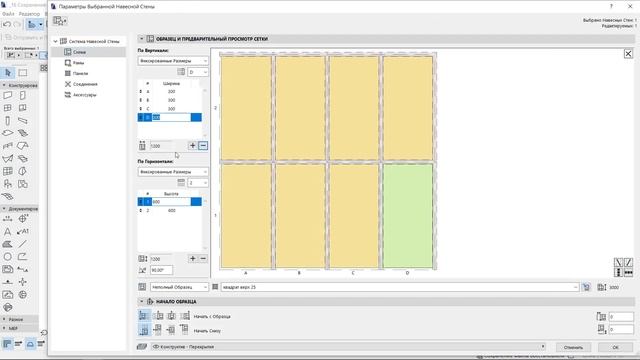This screenshot has width=640, height=360.
Task: Open the column letter D dropdown
Action: [198, 72]
